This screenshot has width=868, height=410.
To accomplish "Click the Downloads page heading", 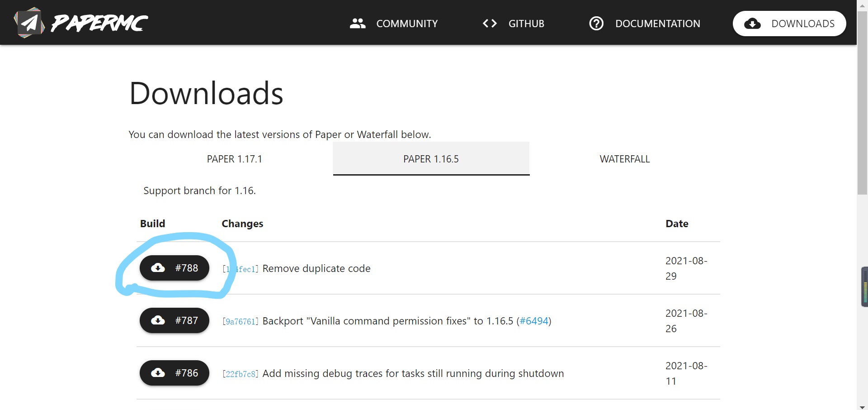I will 206,93.
